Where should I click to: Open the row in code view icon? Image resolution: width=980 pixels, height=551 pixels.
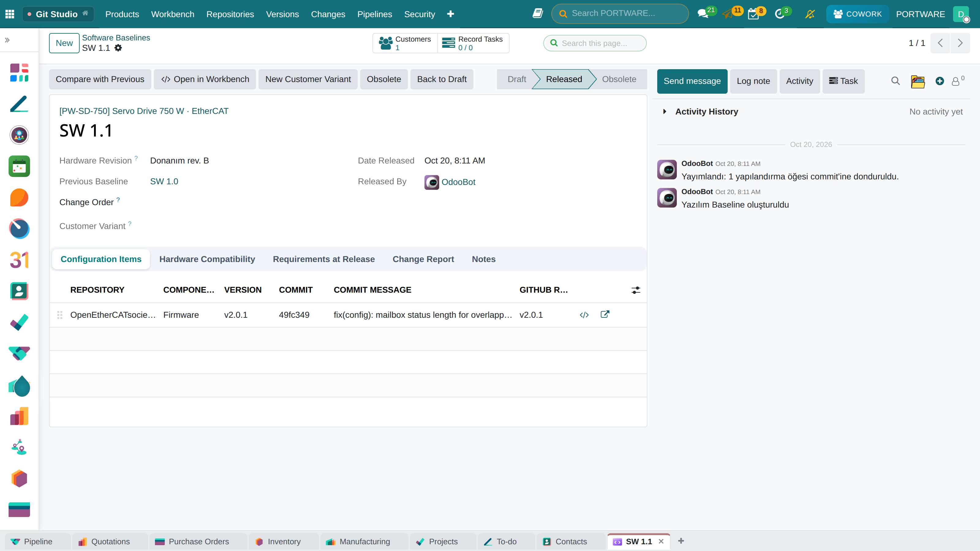click(584, 315)
